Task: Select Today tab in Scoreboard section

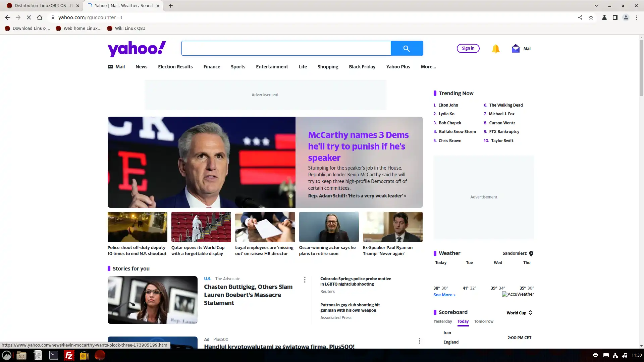Action: point(463,321)
